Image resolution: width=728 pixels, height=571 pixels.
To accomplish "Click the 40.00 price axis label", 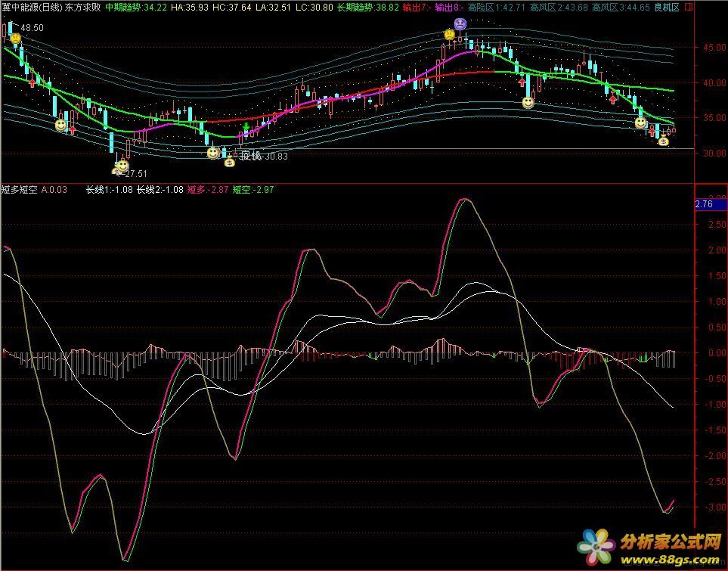I will [714, 82].
